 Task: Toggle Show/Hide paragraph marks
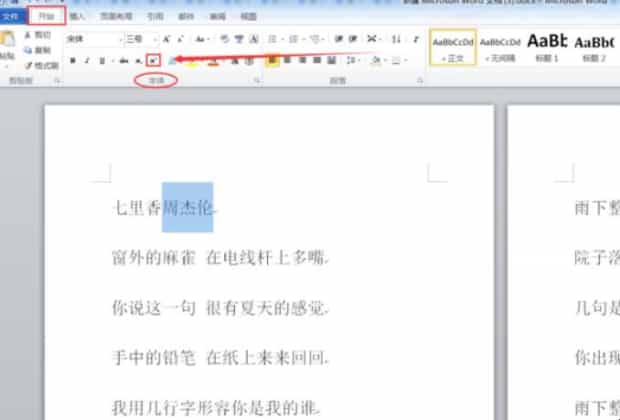tap(416, 39)
